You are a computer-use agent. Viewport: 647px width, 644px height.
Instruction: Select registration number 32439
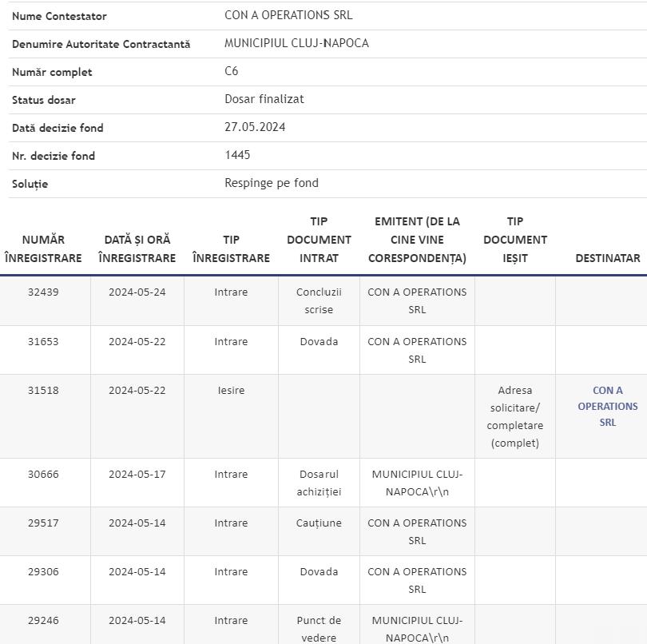[43, 292]
